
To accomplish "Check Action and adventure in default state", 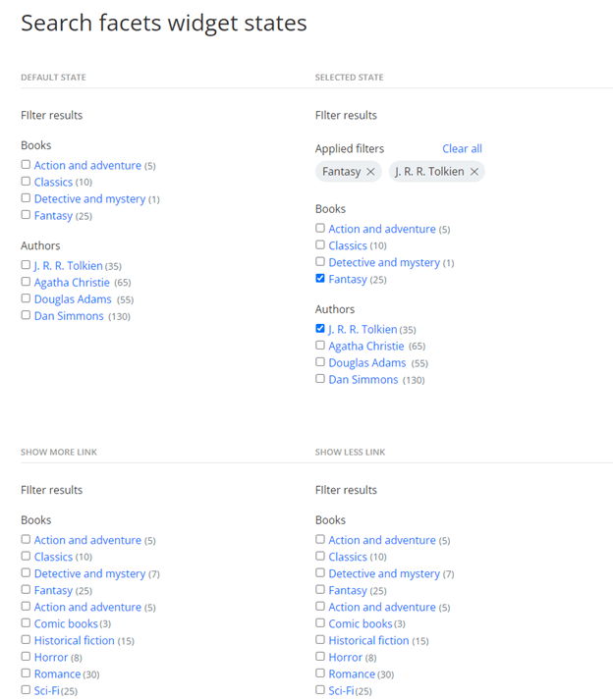I will click(x=26, y=165).
